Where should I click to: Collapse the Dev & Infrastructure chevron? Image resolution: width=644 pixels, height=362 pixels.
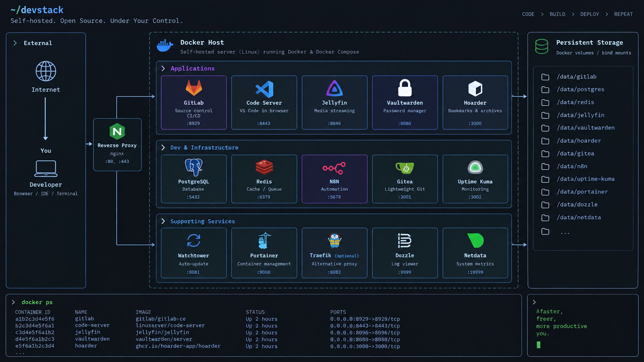click(x=163, y=148)
